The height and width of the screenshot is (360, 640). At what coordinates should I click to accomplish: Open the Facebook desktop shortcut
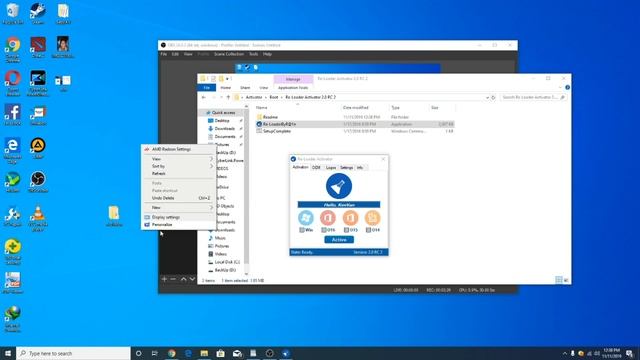click(x=13, y=115)
